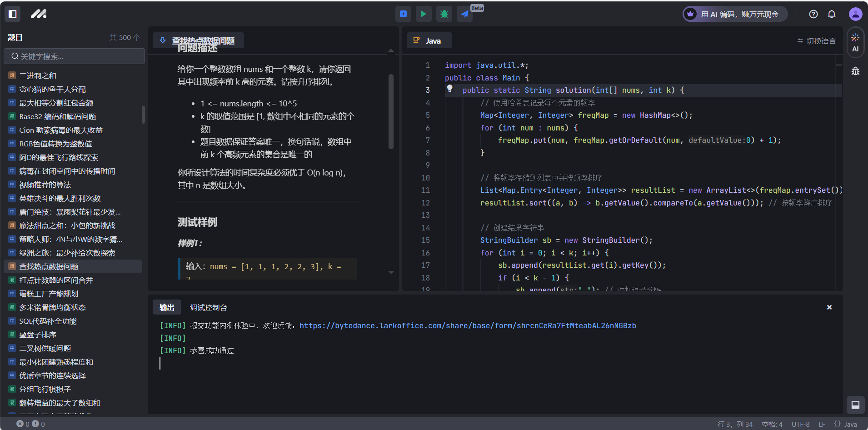868x430 pixels.
Task: Open problem 蛋糕工厂产能规划
Action: pos(73,294)
